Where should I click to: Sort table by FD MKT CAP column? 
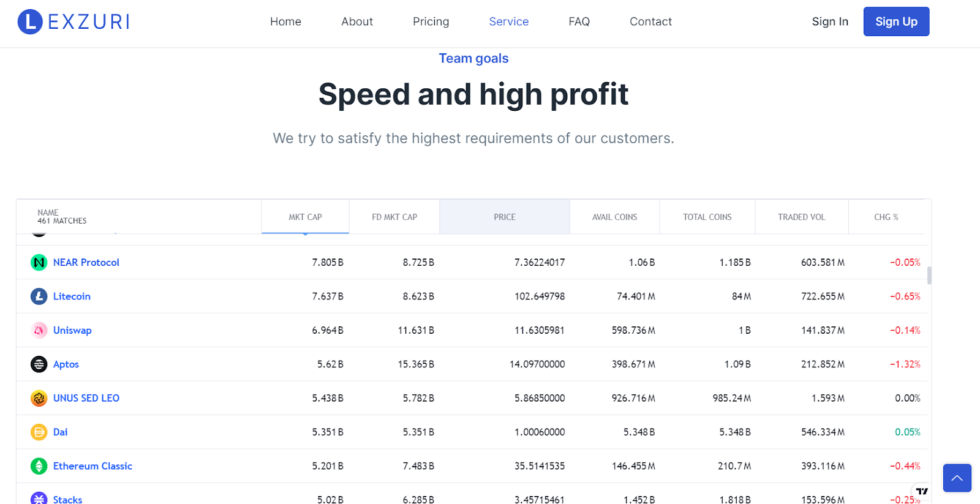(x=394, y=217)
